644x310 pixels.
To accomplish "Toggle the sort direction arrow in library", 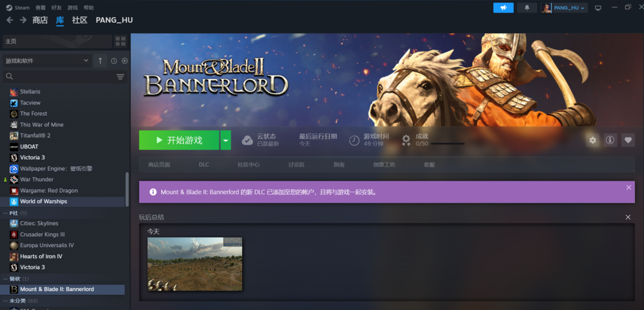I will click(100, 61).
